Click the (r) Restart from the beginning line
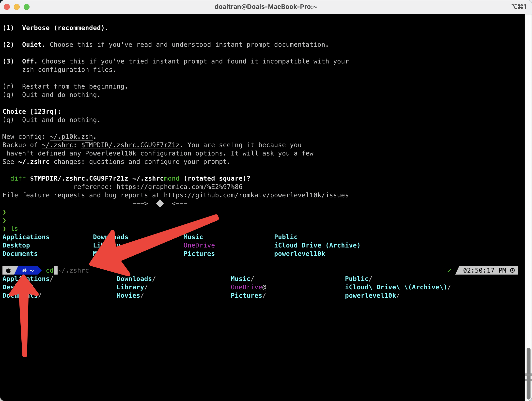The image size is (532, 401). point(65,86)
